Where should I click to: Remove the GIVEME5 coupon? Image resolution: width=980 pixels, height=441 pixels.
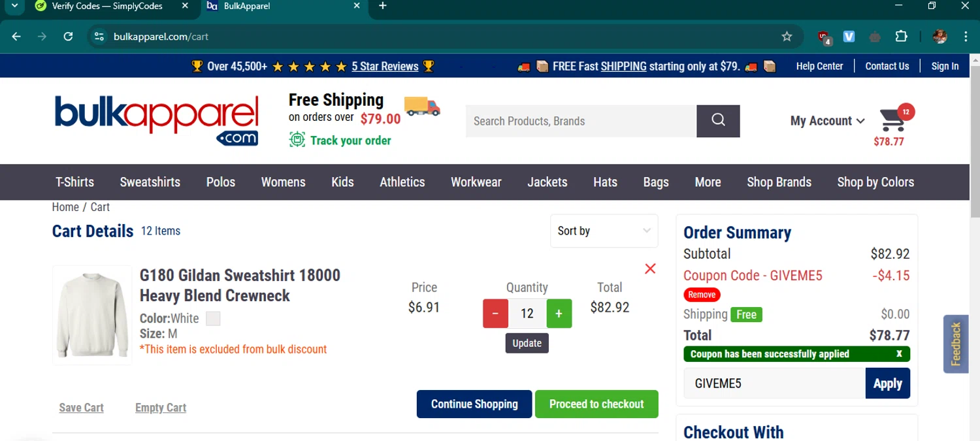coord(702,295)
